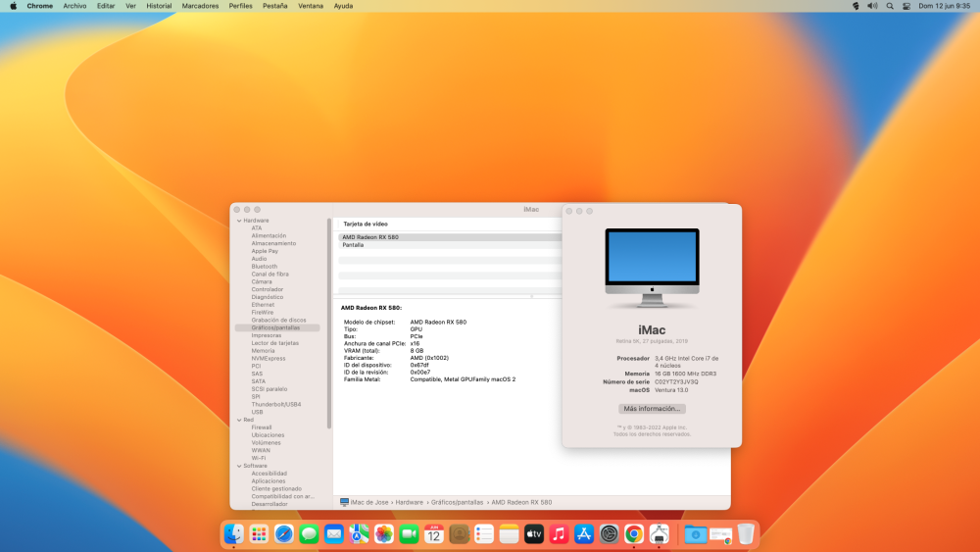Open the Trash in dock

[x=746, y=534]
